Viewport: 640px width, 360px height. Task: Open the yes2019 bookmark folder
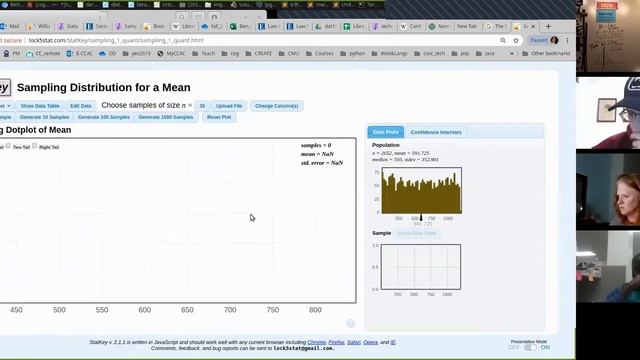136,53
